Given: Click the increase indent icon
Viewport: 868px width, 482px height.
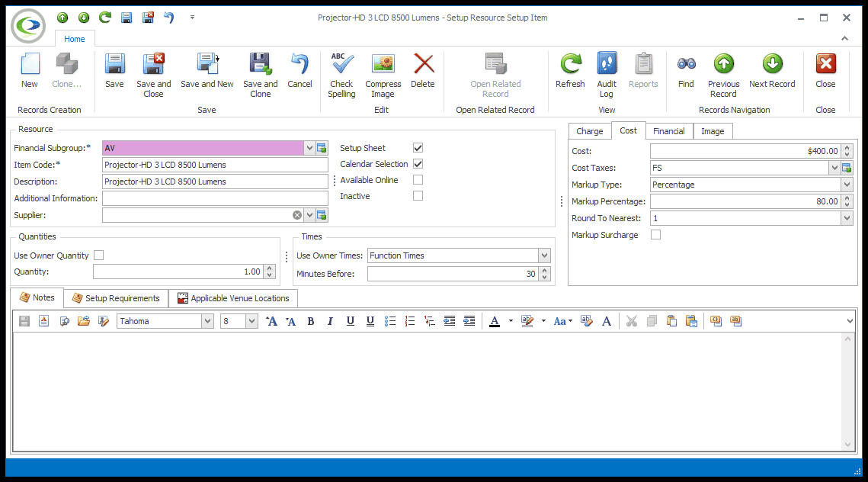Looking at the screenshot, I should coord(469,321).
